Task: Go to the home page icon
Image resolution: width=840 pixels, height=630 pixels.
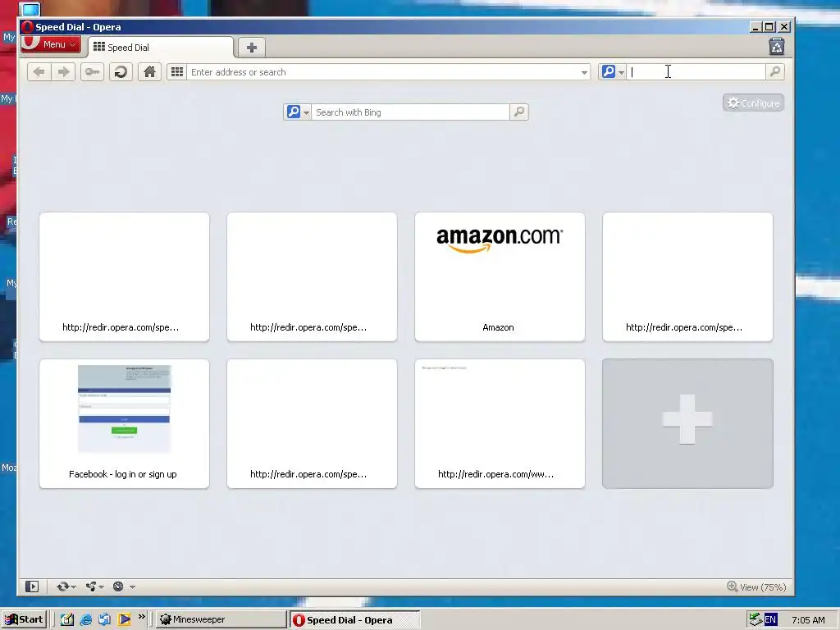Action: (x=149, y=72)
